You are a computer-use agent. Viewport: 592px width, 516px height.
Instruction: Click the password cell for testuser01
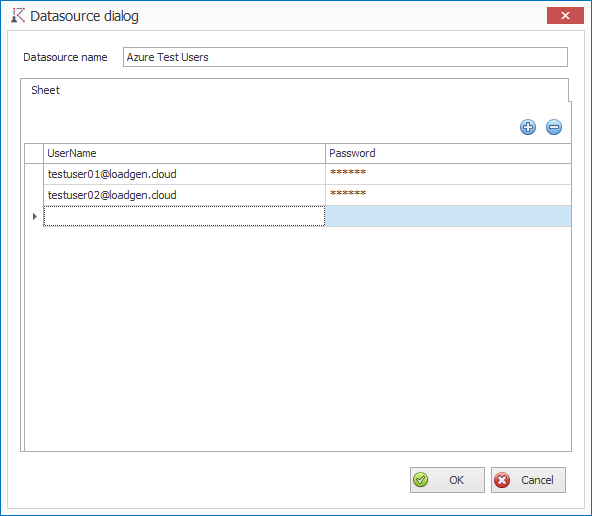(x=448, y=174)
